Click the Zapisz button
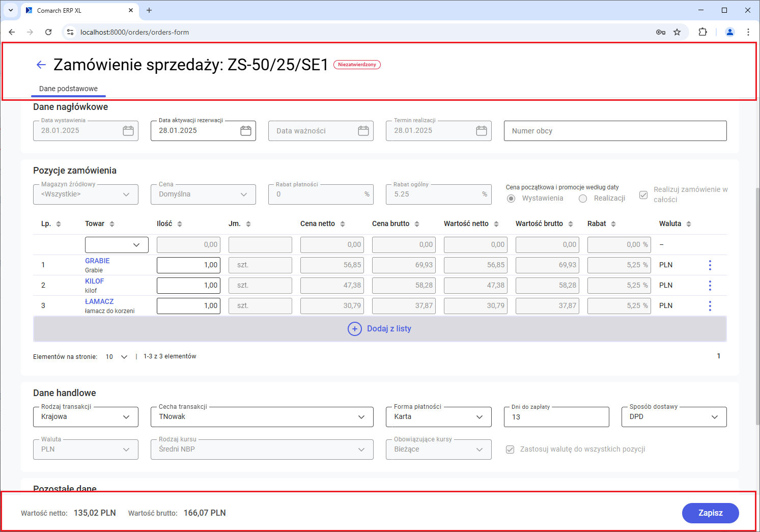 tap(710, 513)
